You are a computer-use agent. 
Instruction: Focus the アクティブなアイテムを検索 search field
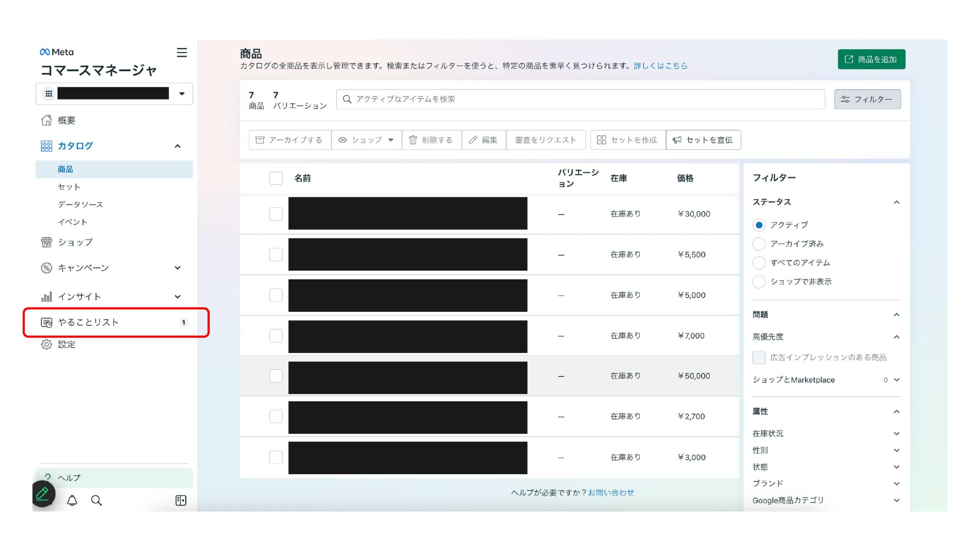coord(580,99)
